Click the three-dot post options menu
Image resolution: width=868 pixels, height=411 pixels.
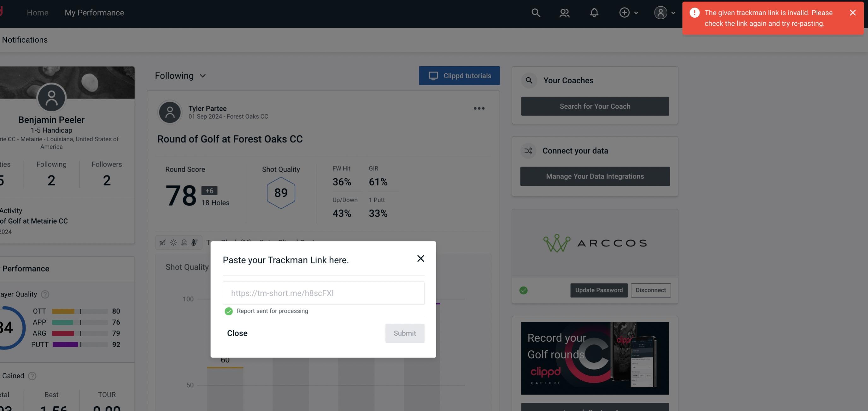point(479,109)
